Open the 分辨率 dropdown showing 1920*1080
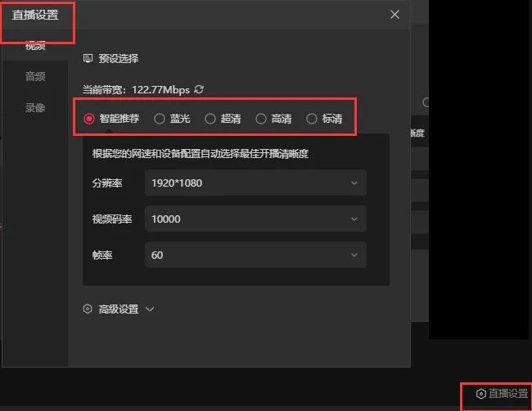The height and width of the screenshot is (411, 532). click(x=255, y=183)
